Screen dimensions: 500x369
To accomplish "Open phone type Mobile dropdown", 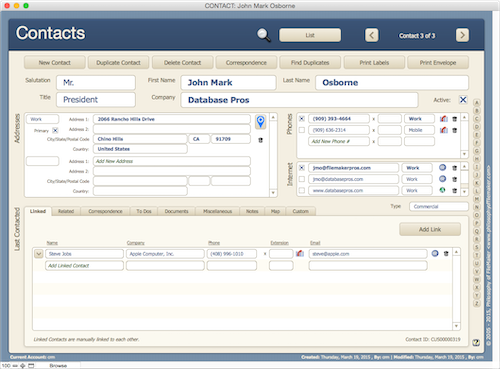I will [x=419, y=130].
